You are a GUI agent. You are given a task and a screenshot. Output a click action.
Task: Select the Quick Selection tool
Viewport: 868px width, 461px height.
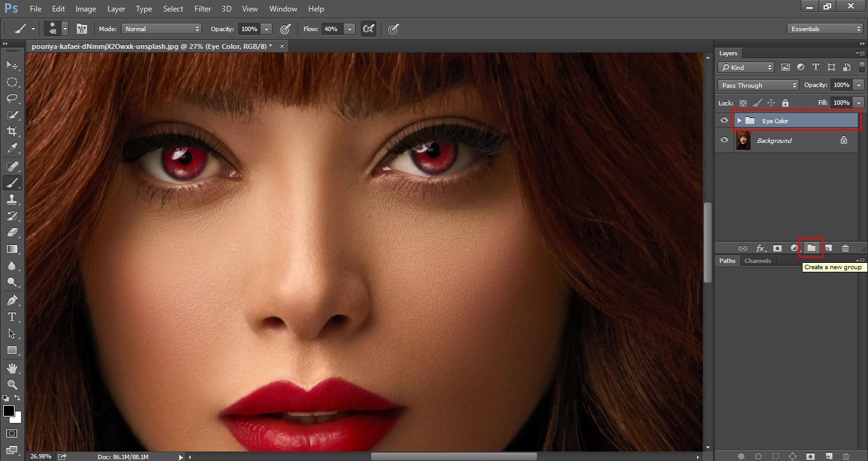tap(12, 115)
